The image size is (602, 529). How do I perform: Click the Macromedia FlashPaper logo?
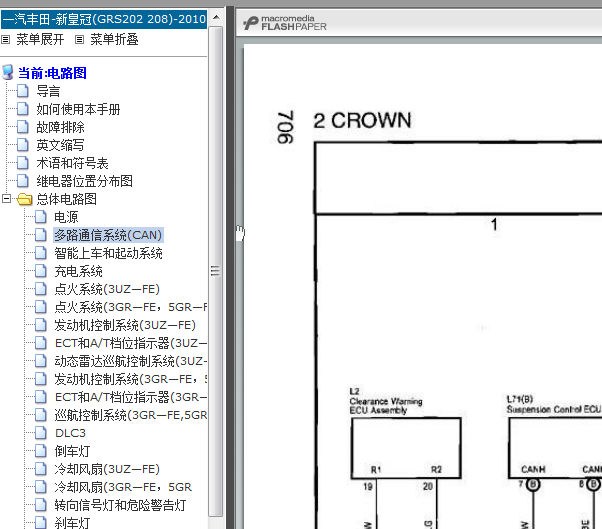pyautogui.click(x=285, y=23)
